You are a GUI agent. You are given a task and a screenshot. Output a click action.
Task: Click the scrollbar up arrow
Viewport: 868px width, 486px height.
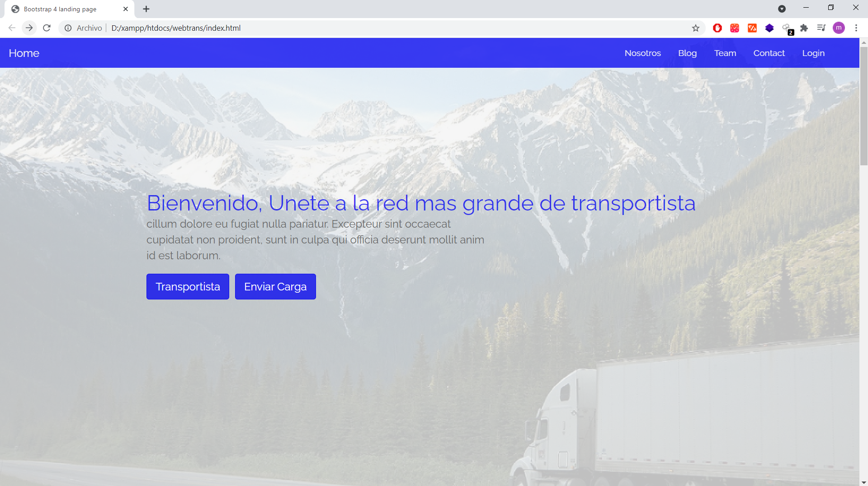tap(863, 42)
